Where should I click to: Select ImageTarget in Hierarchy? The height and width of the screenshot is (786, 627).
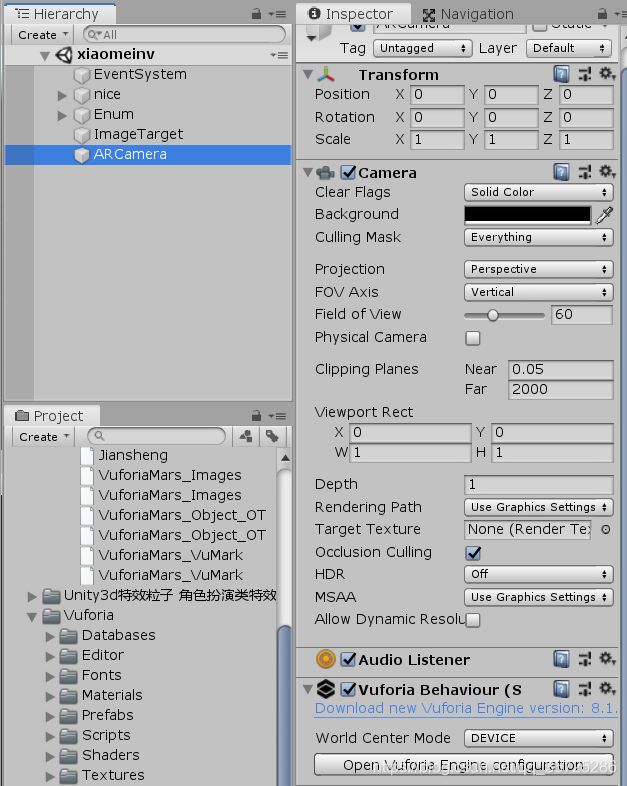coord(138,134)
